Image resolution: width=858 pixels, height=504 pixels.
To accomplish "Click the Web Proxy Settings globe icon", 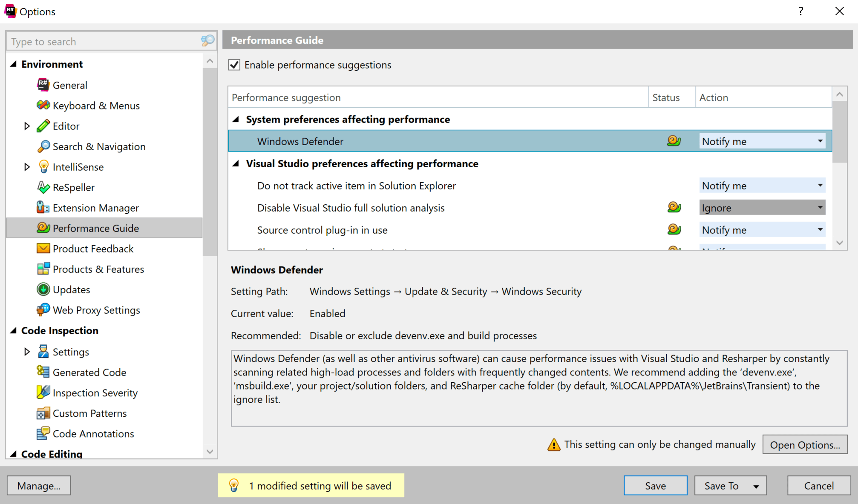I will coord(43,310).
